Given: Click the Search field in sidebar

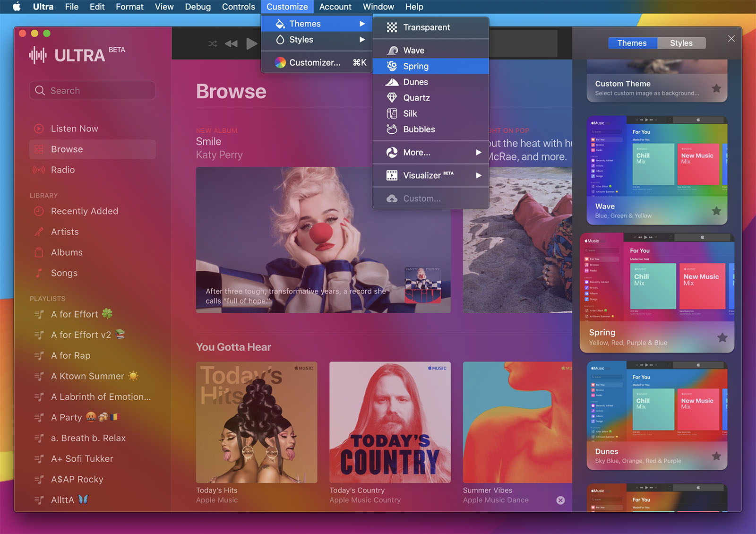Looking at the screenshot, I should tap(93, 90).
